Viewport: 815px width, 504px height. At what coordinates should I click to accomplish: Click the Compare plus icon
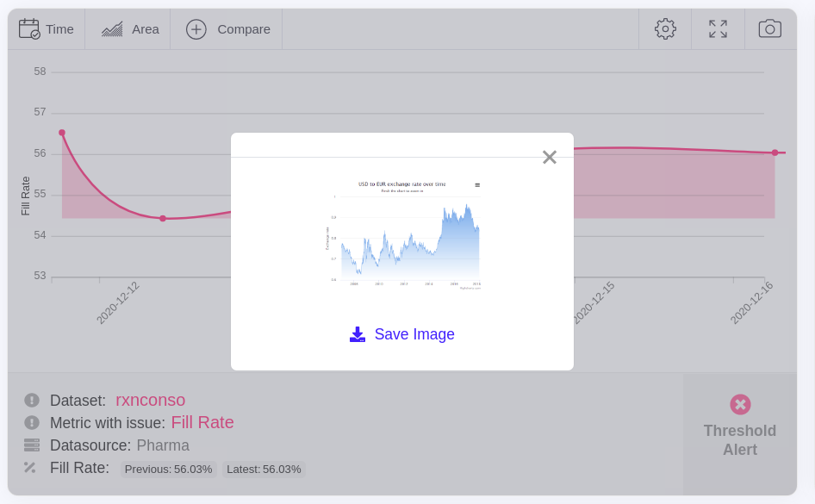196,29
